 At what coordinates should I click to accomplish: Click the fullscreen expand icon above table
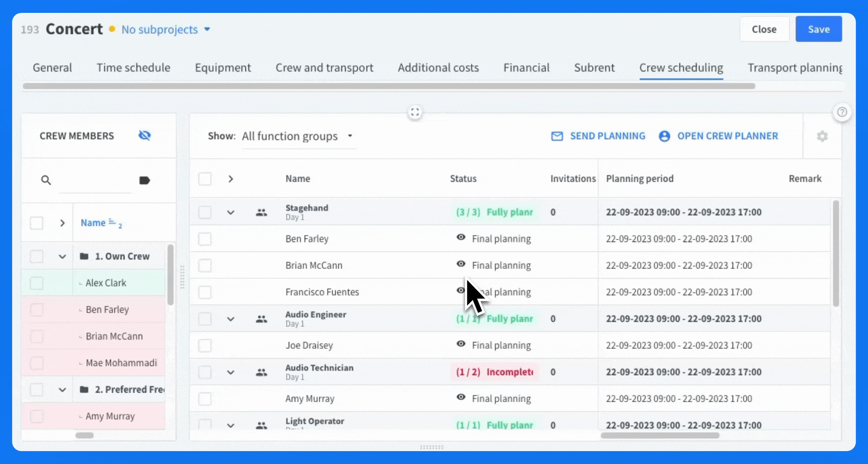coord(415,112)
